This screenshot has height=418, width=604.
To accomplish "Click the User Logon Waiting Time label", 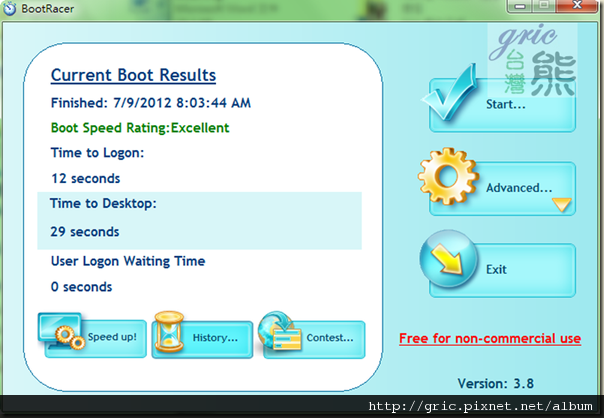I will pos(128,262).
